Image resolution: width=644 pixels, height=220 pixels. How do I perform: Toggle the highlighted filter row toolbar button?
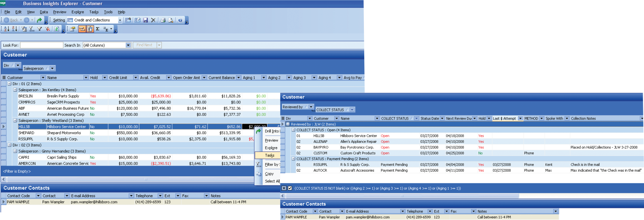click(90, 29)
